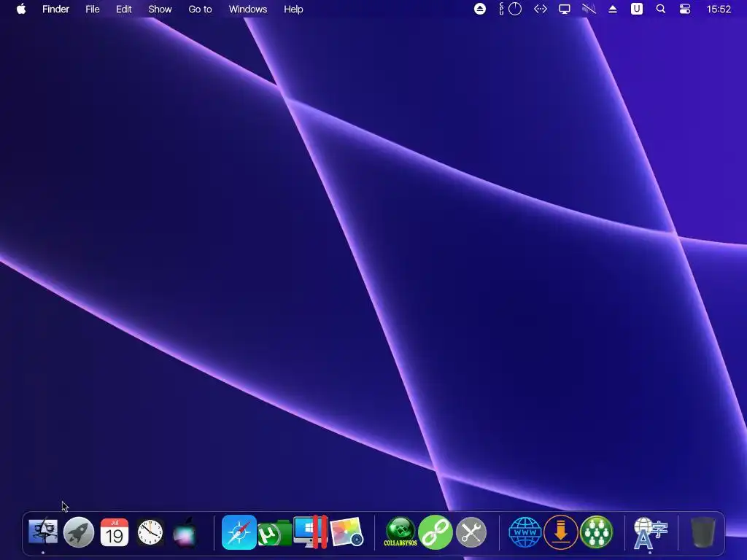Viewport: 747px width, 560px height.
Task: Click the plain eject triangle icon
Action: tap(613, 9)
